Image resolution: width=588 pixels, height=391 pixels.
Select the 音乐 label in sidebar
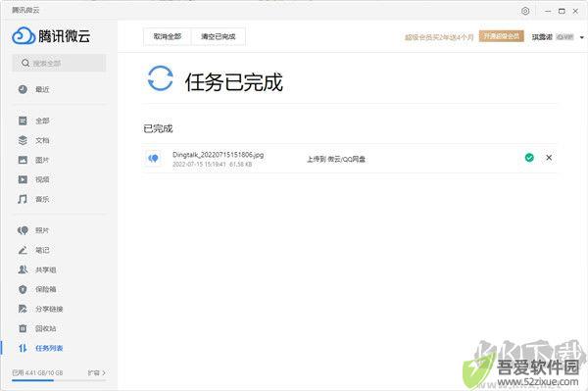(x=42, y=199)
